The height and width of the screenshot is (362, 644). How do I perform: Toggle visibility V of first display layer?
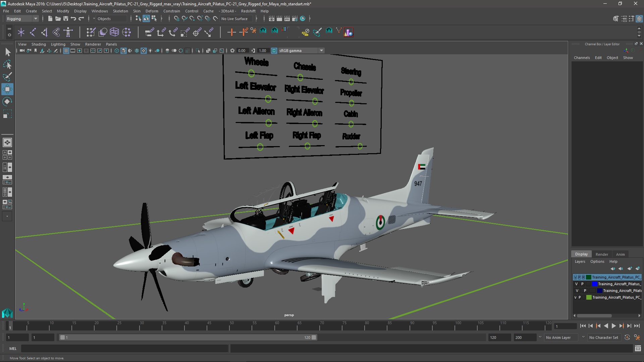pos(576,277)
